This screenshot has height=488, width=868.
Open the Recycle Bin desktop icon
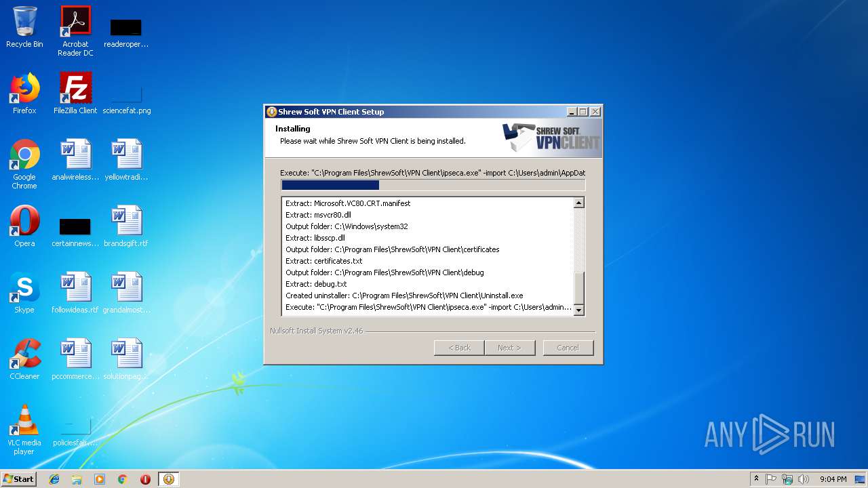[24, 27]
